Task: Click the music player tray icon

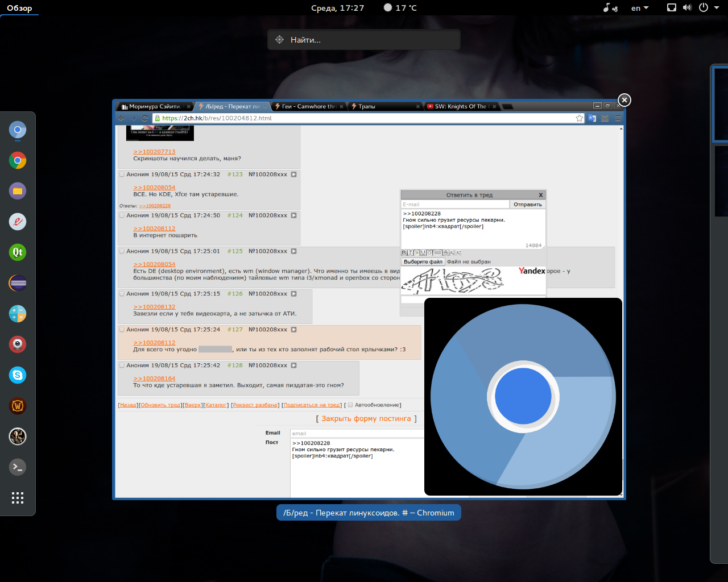Action: click(x=610, y=8)
